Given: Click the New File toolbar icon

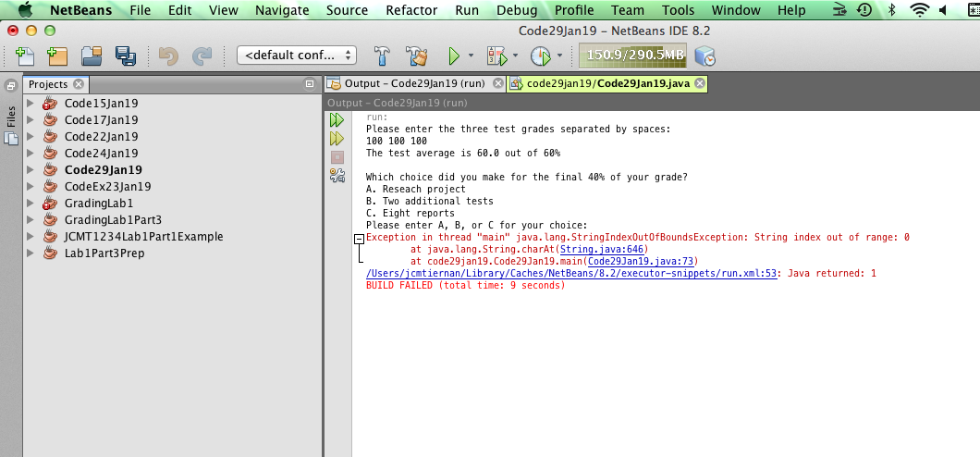Looking at the screenshot, I should click(x=25, y=56).
